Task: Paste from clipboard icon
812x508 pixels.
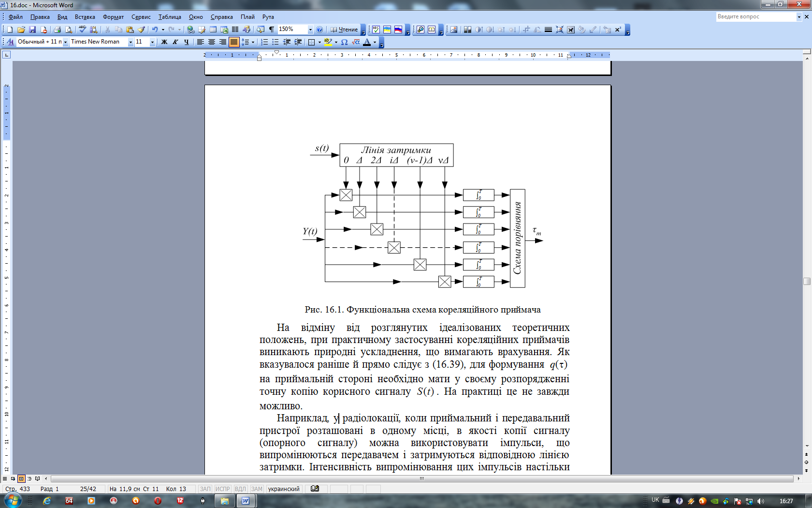Action: tap(130, 30)
